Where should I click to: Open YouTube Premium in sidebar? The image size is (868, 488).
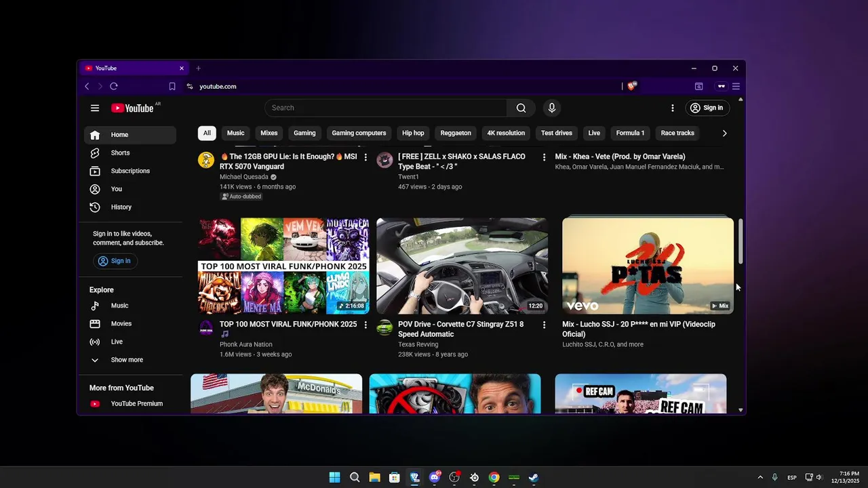[130, 404]
